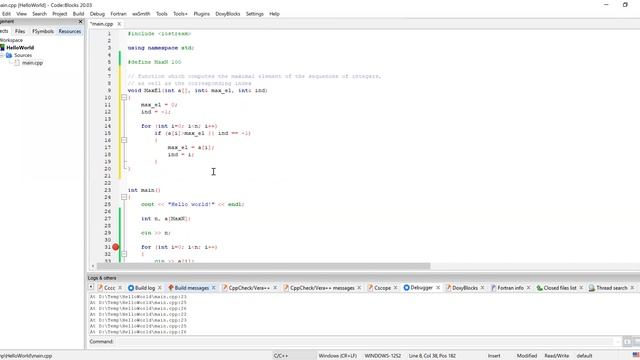This screenshot has width=640, height=360.
Task: Select the Sources folder in the tree
Action: pyautogui.click(x=23, y=55)
